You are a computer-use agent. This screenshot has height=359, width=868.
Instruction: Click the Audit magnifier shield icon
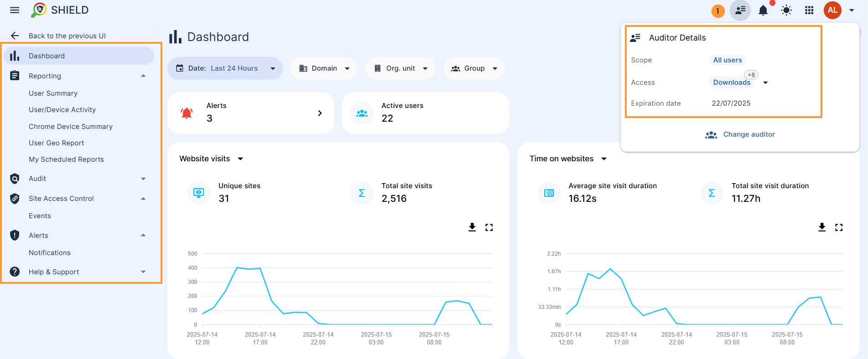pyautogui.click(x=15, y=179)
